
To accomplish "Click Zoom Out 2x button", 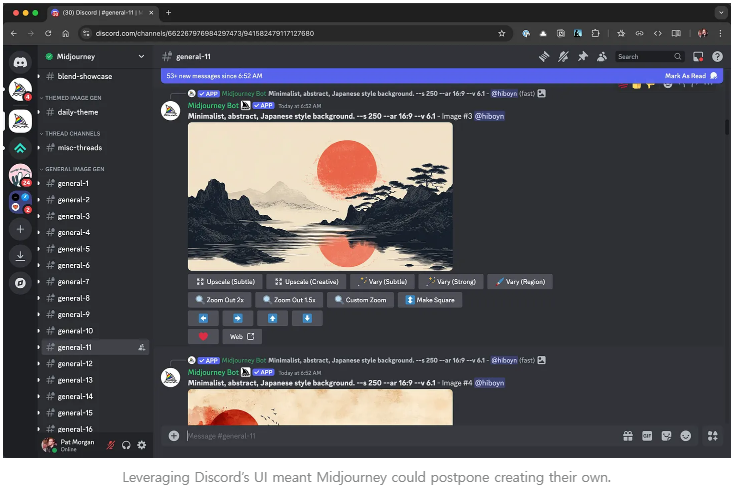I will coord(219,300).
